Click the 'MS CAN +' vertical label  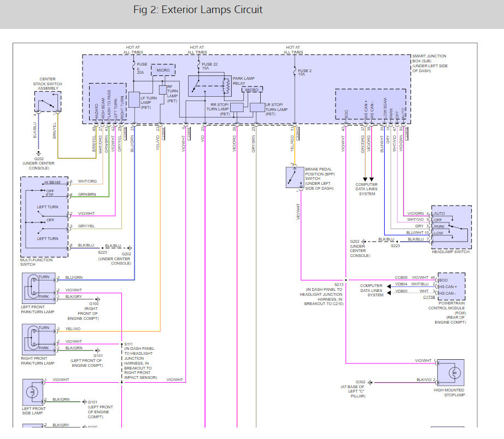366,109
